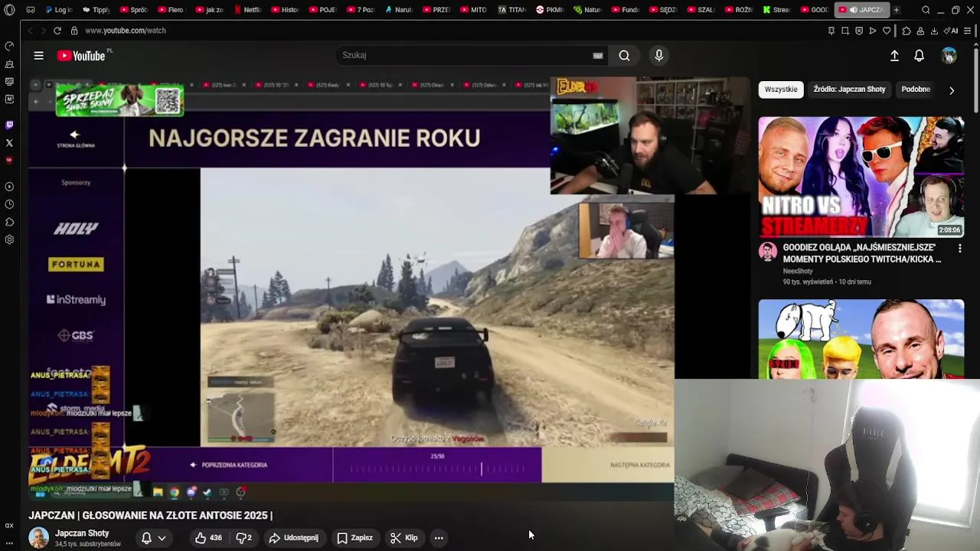Reload the page in the browser
980x551 pixels.
(x=57, y=31)
